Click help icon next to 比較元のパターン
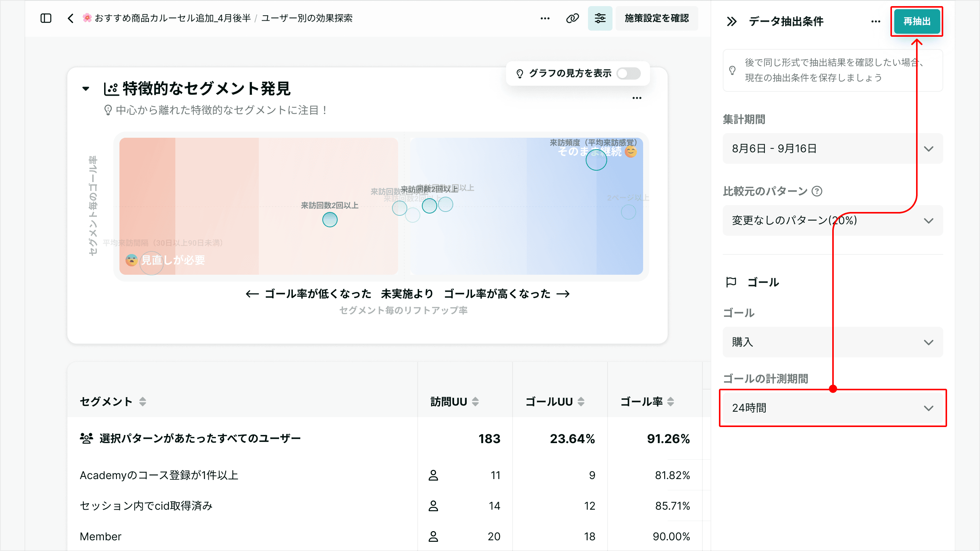 coord(817,191)
